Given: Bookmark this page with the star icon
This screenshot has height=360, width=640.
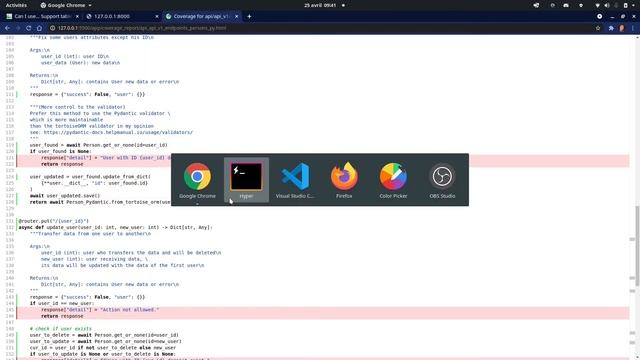Looking at the screenshot, I should coord(598,28).
